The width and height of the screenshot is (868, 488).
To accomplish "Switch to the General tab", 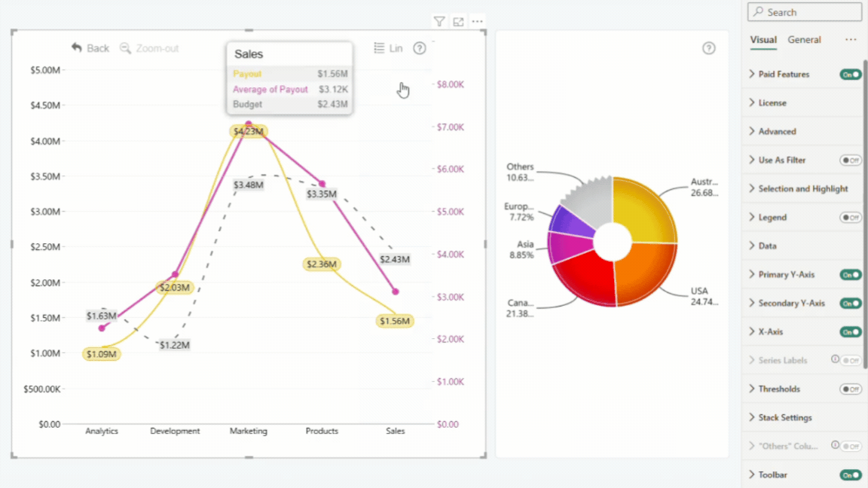I will coord(805,40).
